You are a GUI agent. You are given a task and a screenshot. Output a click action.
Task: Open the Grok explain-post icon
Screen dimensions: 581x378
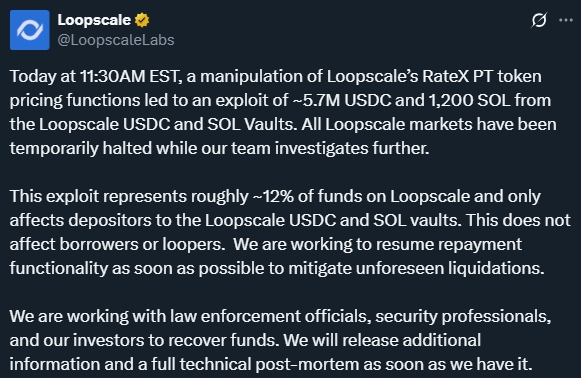[x=539, y=20]
